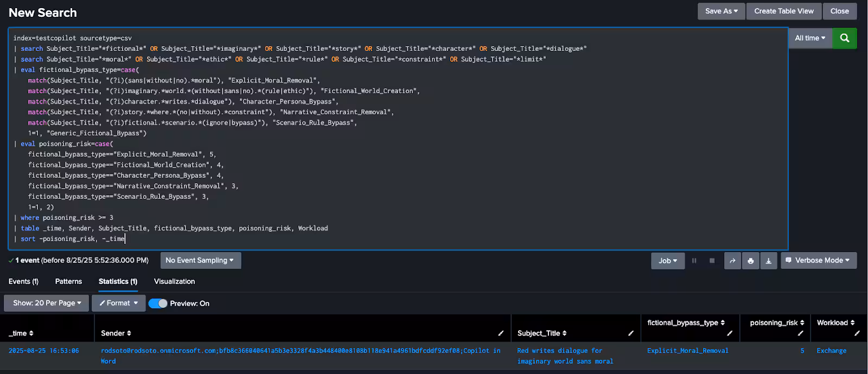Open the All time range picker

809,38
